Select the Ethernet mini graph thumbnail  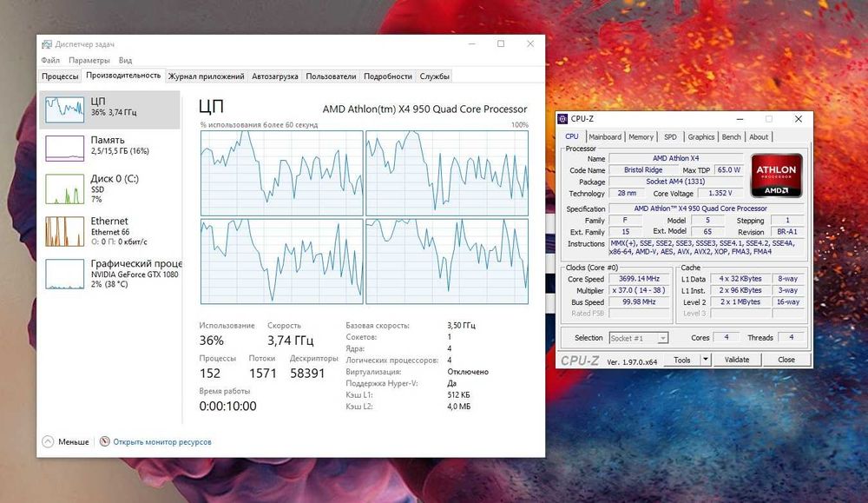pyautogui.click(x=65, y=231)
